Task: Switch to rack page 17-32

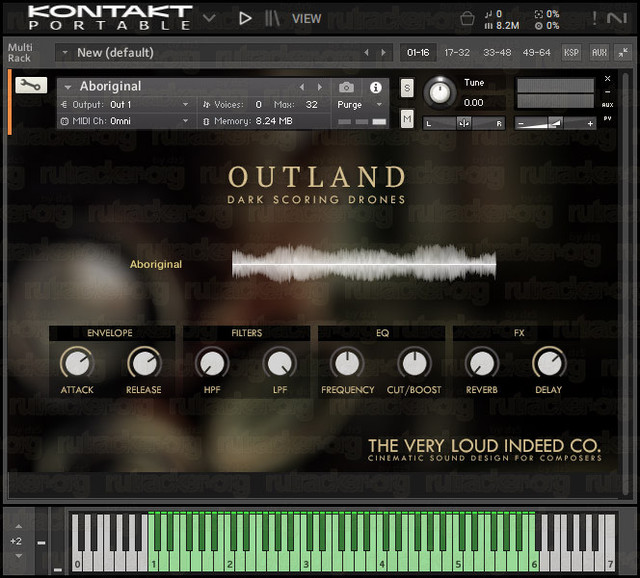Action: click(457, 53)
